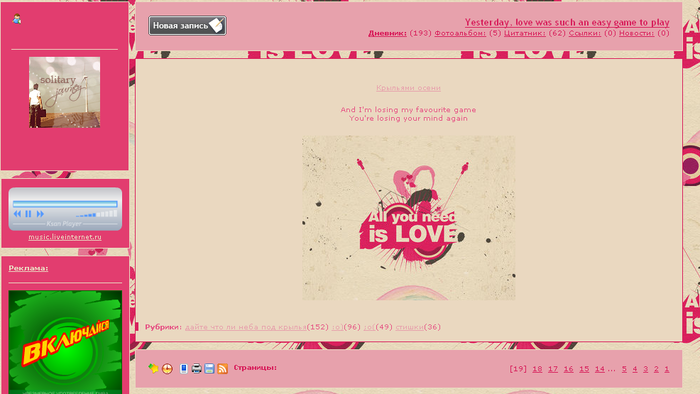
Task: Go to page 15
Action: point(584,369)
